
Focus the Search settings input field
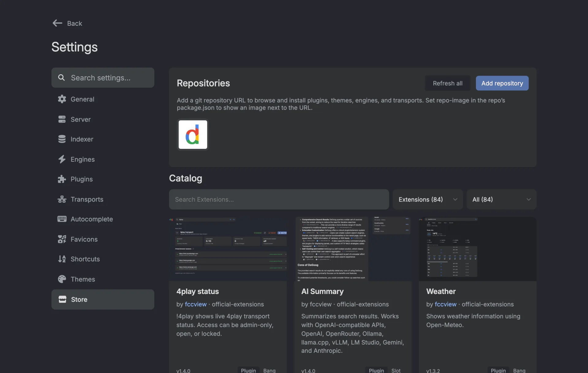[x=103, y=78]
